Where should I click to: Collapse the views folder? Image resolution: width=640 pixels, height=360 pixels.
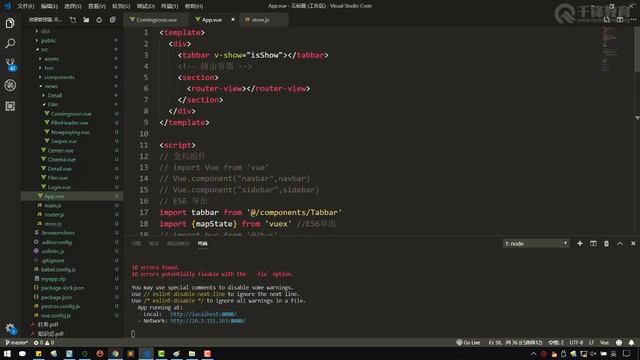click(51, 86)
